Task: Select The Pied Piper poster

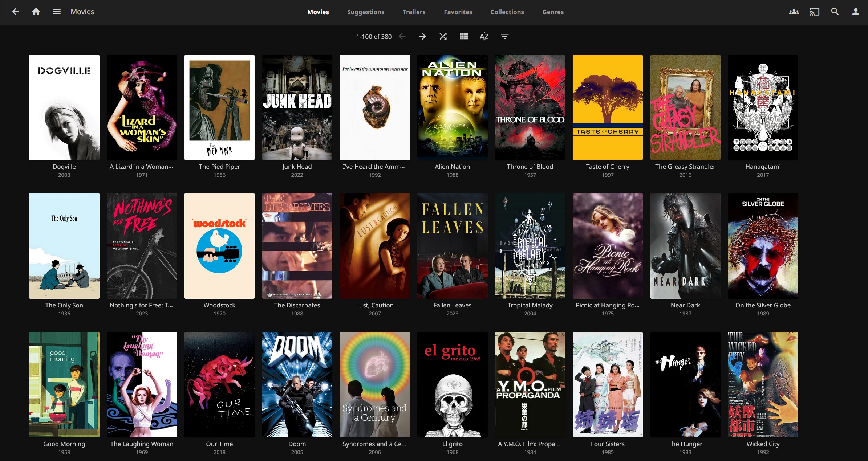Action: tap(219, 107)
